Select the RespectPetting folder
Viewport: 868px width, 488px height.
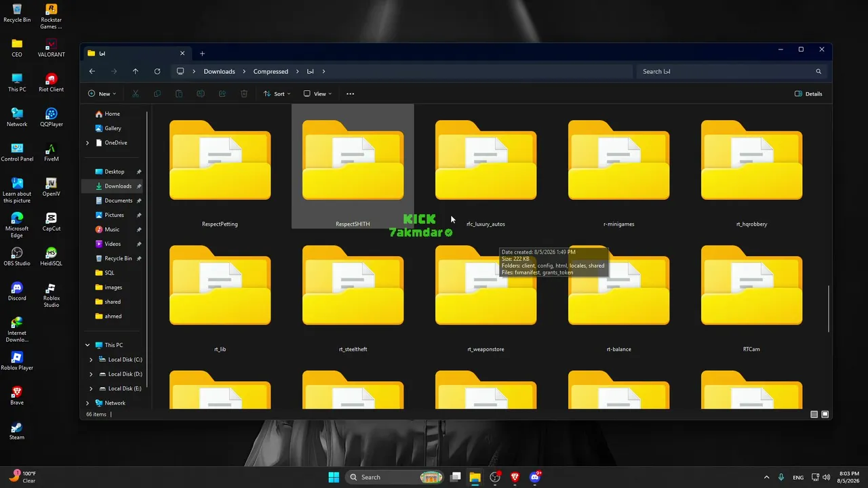tap(220, 167)
